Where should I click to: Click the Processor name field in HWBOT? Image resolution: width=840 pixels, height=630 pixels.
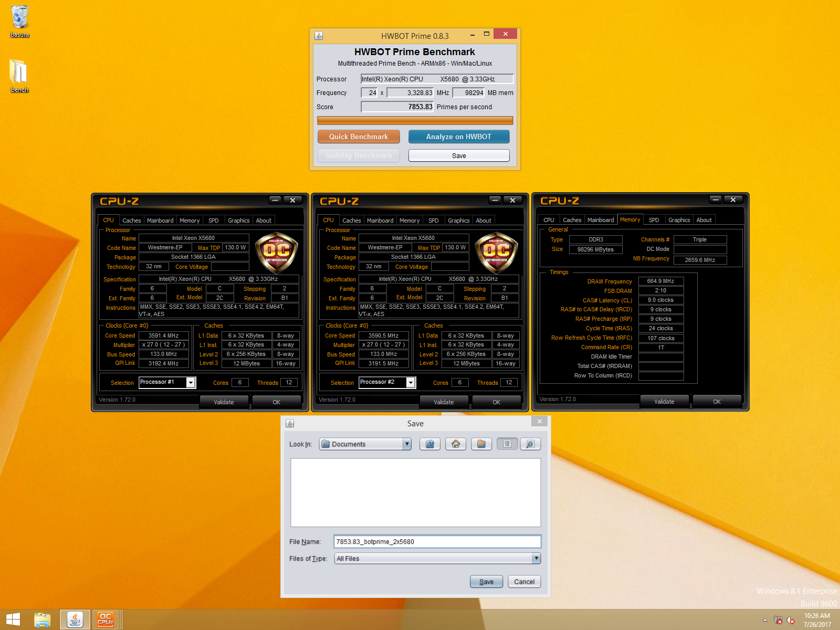point(437,79)
